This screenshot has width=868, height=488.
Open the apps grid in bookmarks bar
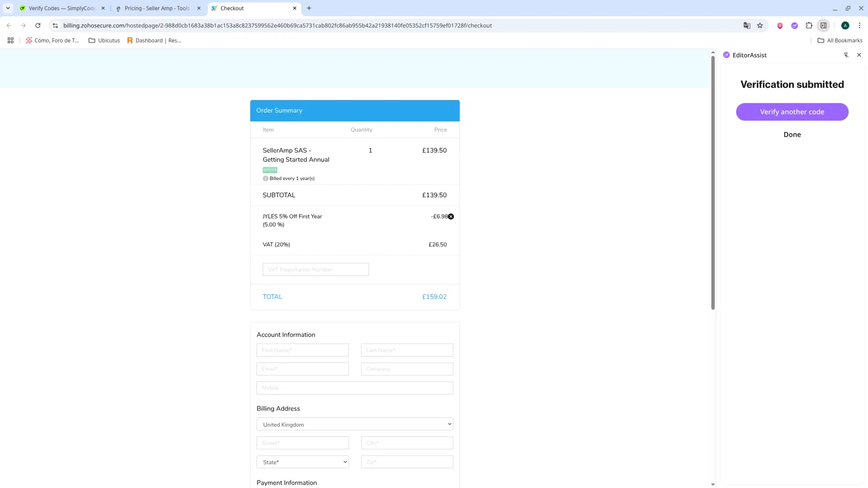10,40
